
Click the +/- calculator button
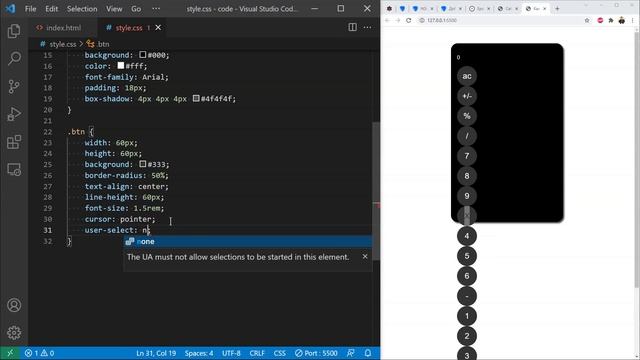(467, 96)
